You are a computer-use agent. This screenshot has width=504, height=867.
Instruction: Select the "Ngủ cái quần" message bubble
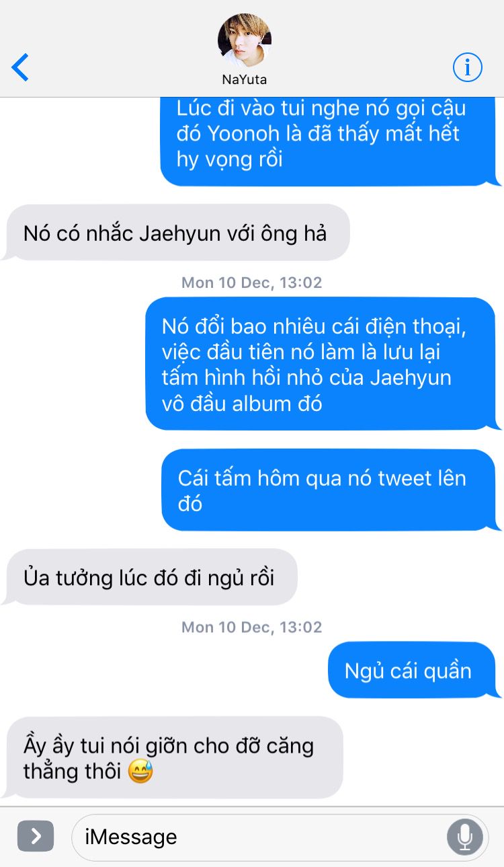411,671
